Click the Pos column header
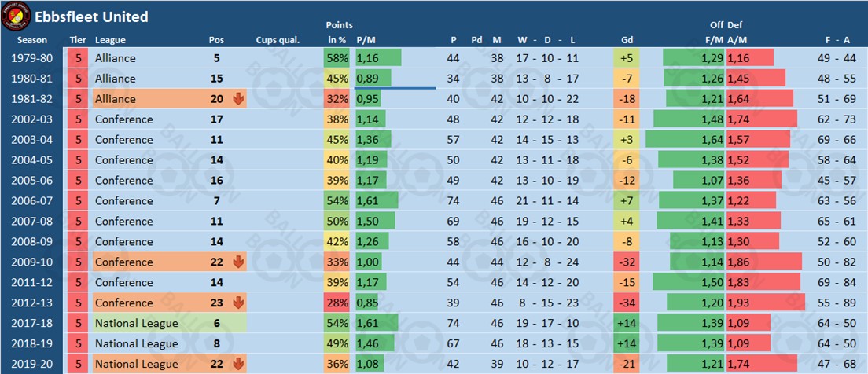 tap(216, 40)
